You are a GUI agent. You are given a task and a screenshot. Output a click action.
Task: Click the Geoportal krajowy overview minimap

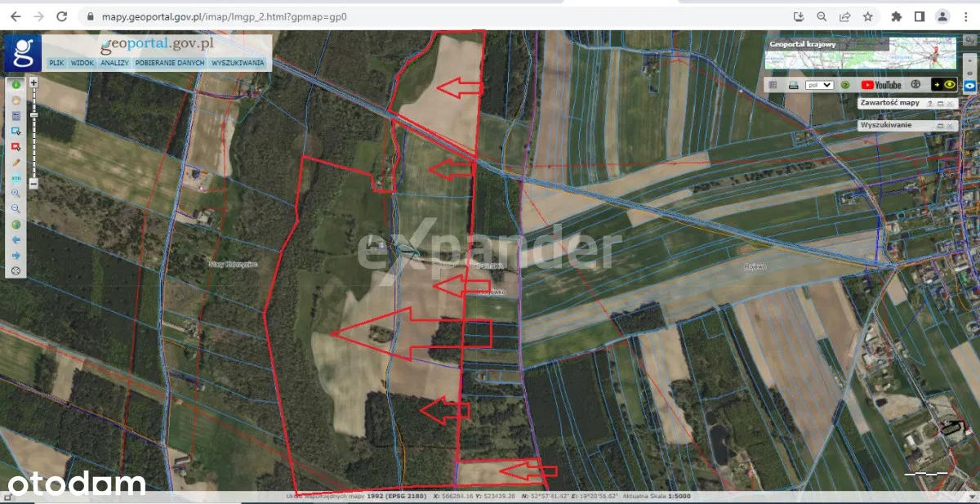coord(861,53)
